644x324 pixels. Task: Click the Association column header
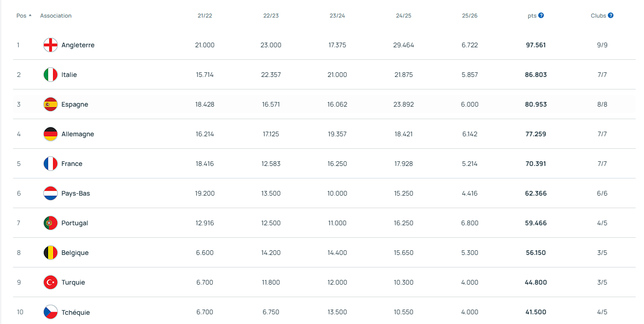tap(56, 16)
